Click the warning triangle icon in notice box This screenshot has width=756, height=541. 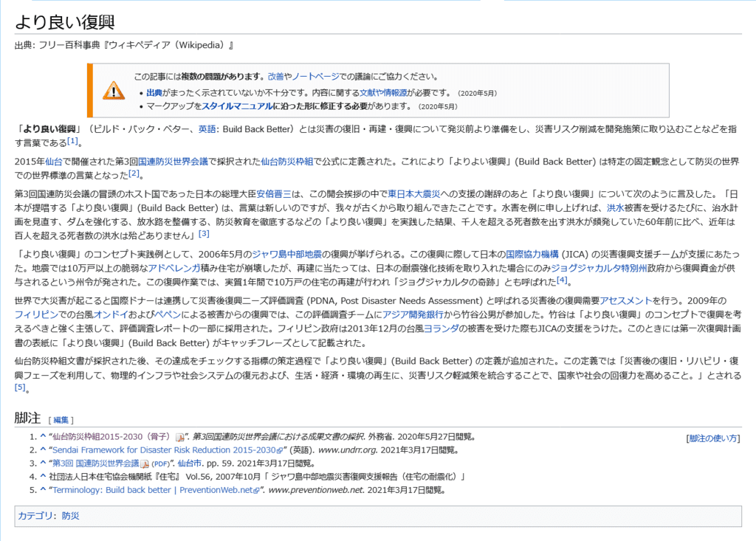[114, 91]
